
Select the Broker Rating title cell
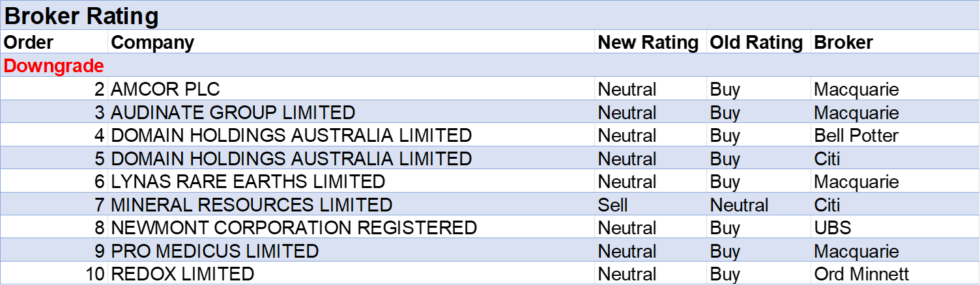pyautogui.click(x=81, y=16)
